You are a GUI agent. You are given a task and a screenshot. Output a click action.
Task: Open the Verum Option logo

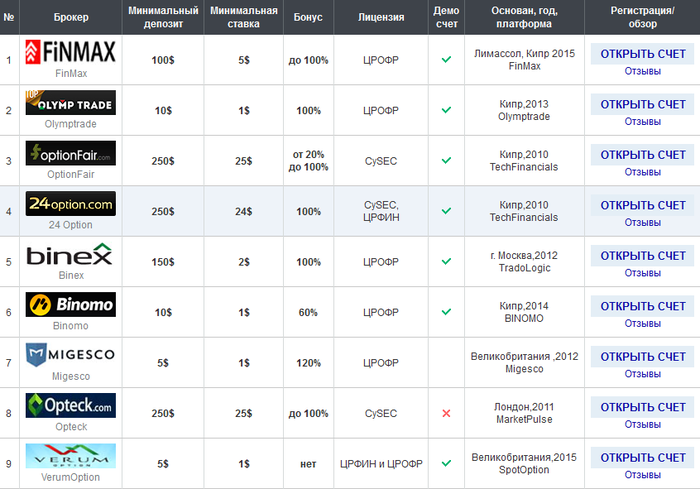71,456
